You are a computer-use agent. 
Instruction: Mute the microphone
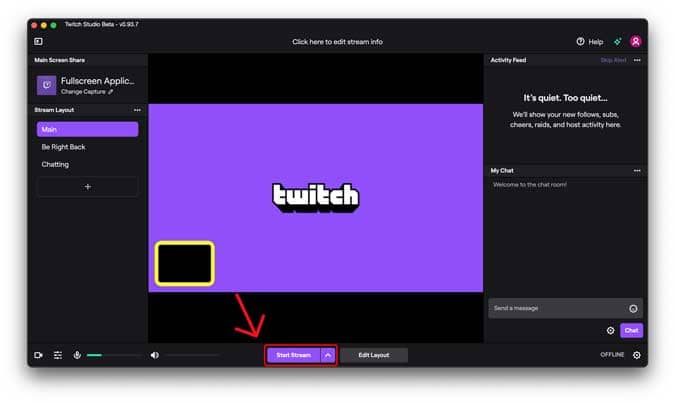click(77, 355)
